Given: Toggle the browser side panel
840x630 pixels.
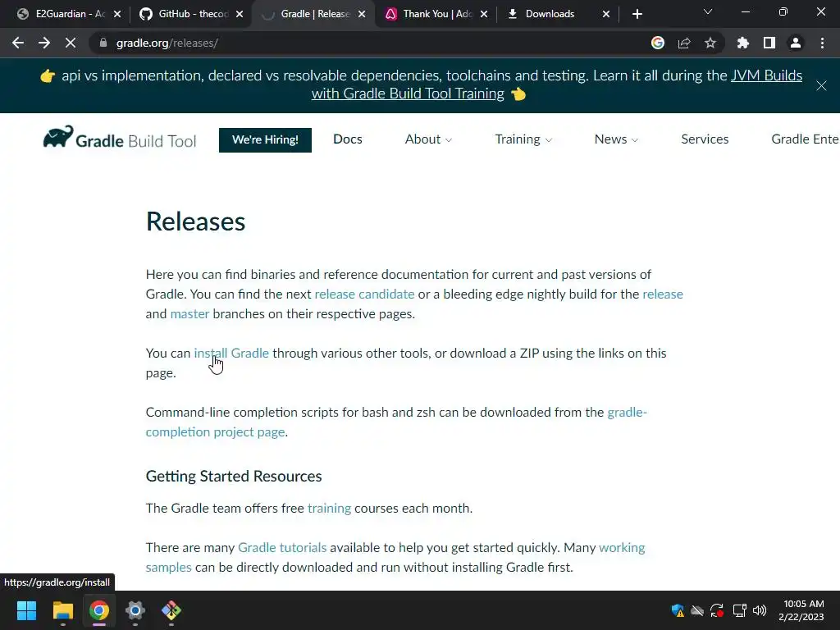Looking at the screenshot, I should pos(769,43).
